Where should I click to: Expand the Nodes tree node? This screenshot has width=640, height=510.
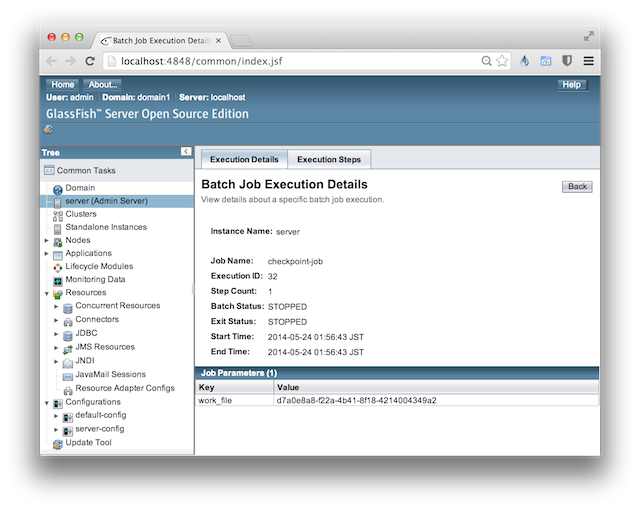point(46,241)
